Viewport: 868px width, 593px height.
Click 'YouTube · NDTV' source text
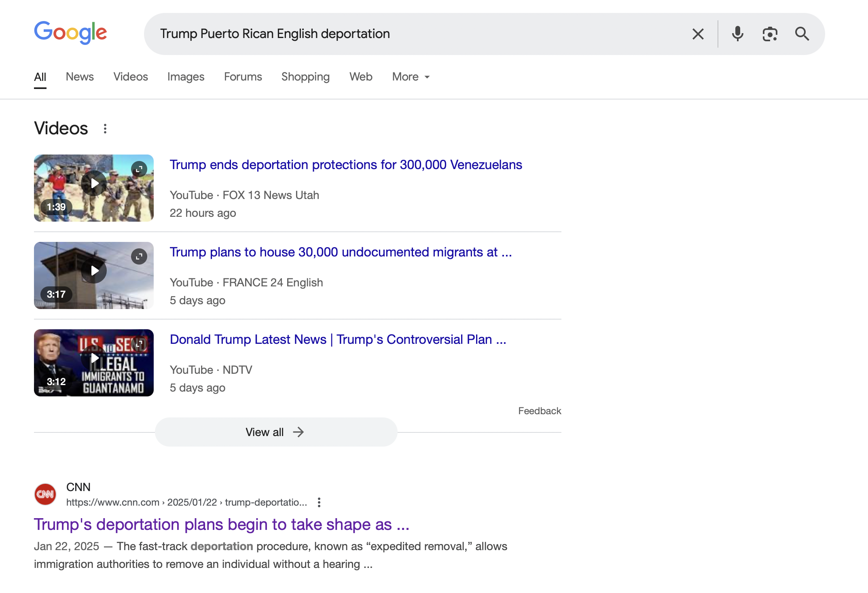coord(211,370)
